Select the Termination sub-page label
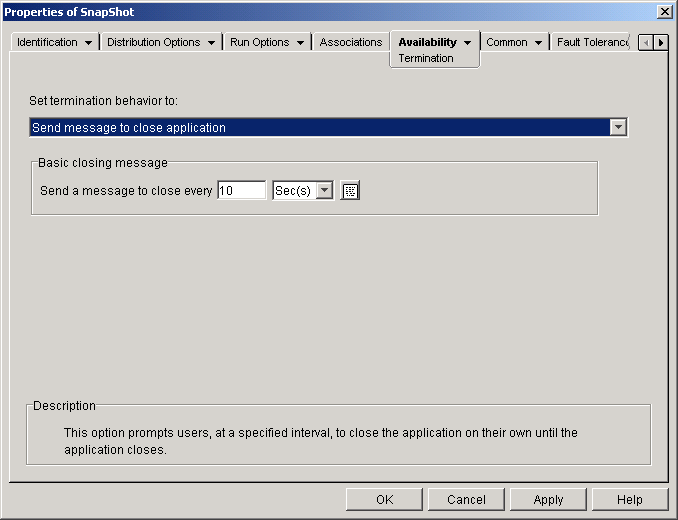678x520 pixels. pos(426,58)
